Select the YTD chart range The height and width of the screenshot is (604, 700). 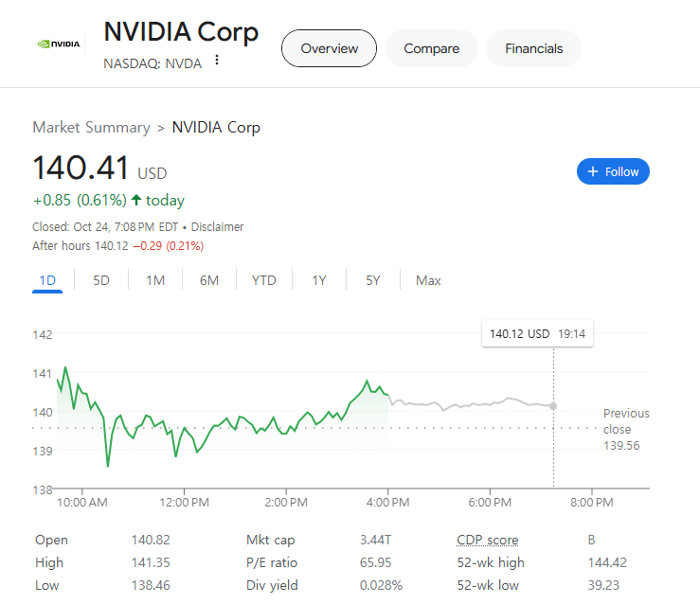(264, 280)
